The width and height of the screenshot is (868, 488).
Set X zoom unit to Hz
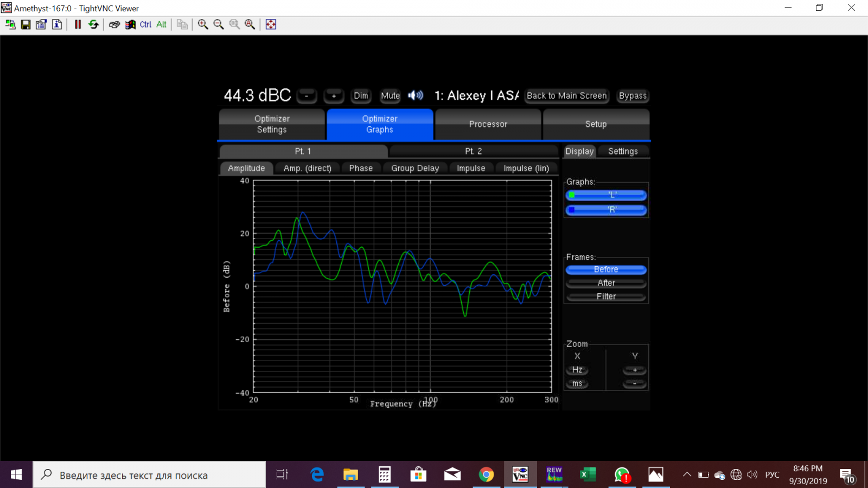(x=577, y=370)
